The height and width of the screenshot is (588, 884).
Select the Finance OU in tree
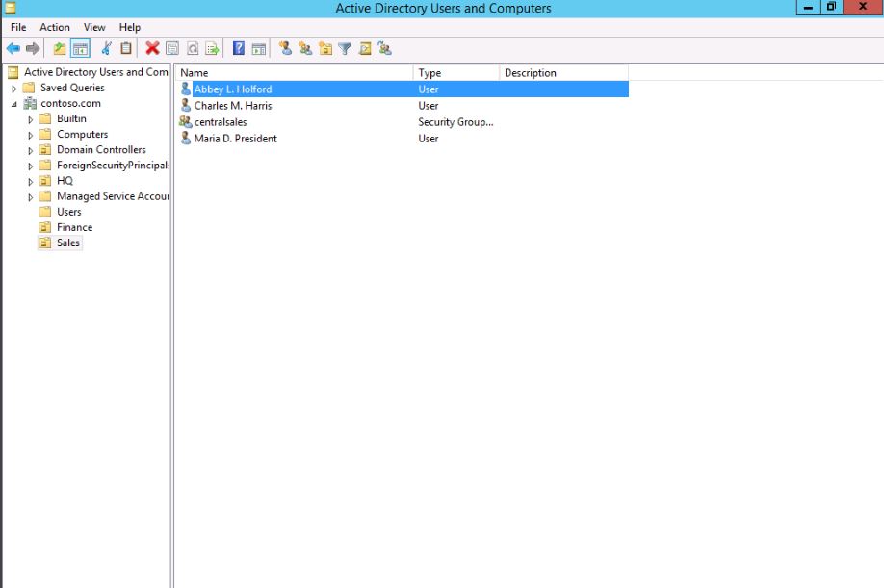tap(74, 227)
